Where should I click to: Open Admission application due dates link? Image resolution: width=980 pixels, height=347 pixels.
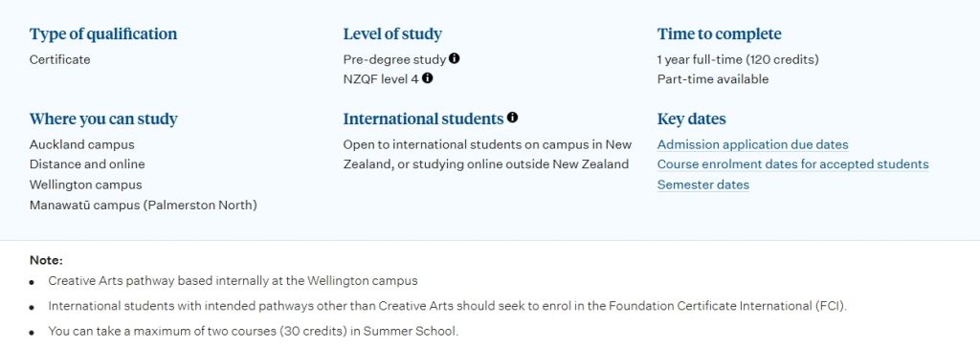[x=752, y=144]
